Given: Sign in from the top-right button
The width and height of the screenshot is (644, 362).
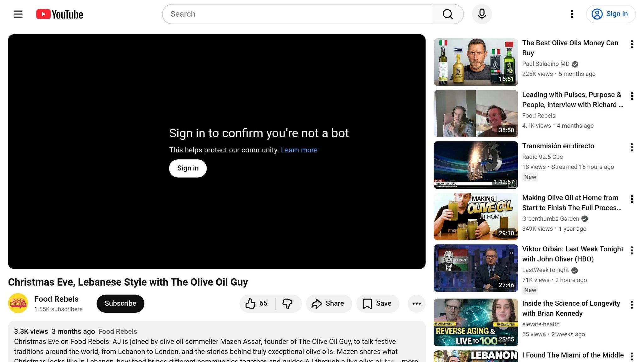Looking at the screenshot, I should [x=611, y=14].
